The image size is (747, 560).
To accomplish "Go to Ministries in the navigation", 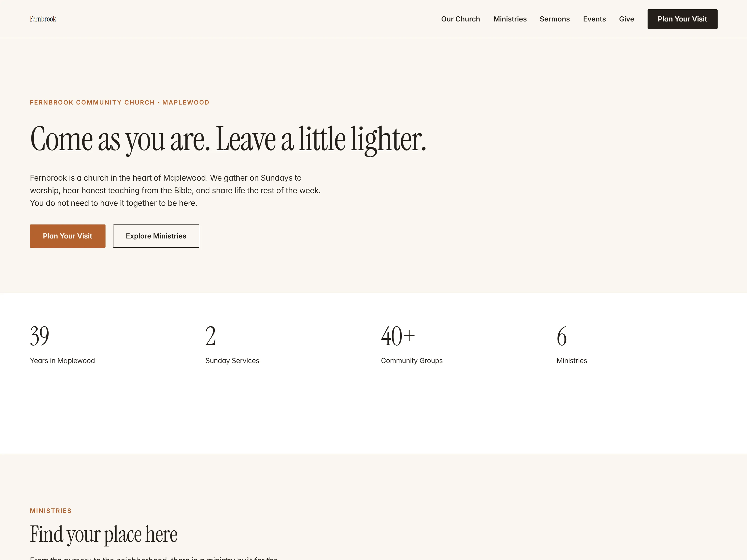I will [x=510, y=19].
